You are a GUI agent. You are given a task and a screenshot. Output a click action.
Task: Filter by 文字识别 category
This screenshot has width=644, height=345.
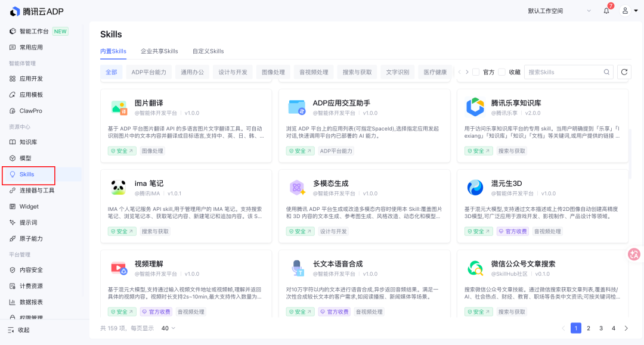pos(398,72)
